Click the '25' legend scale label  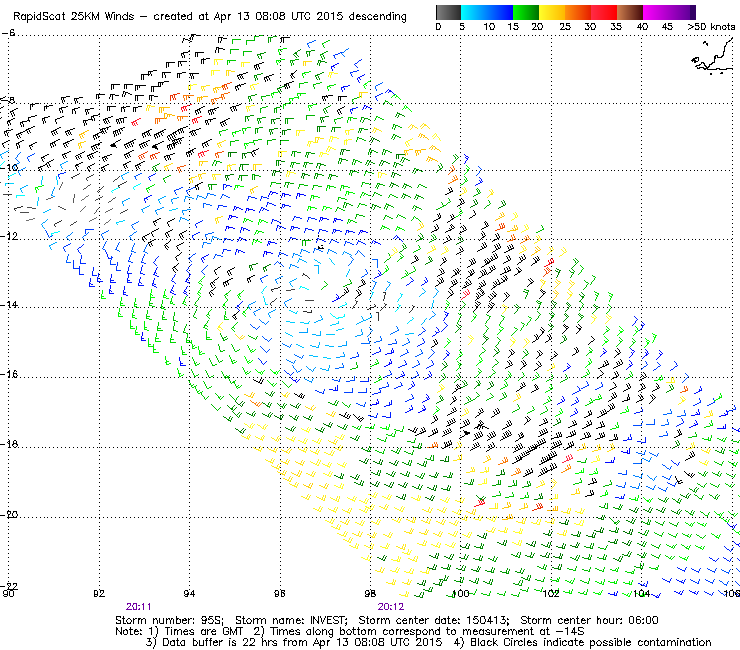click(564, 26)
